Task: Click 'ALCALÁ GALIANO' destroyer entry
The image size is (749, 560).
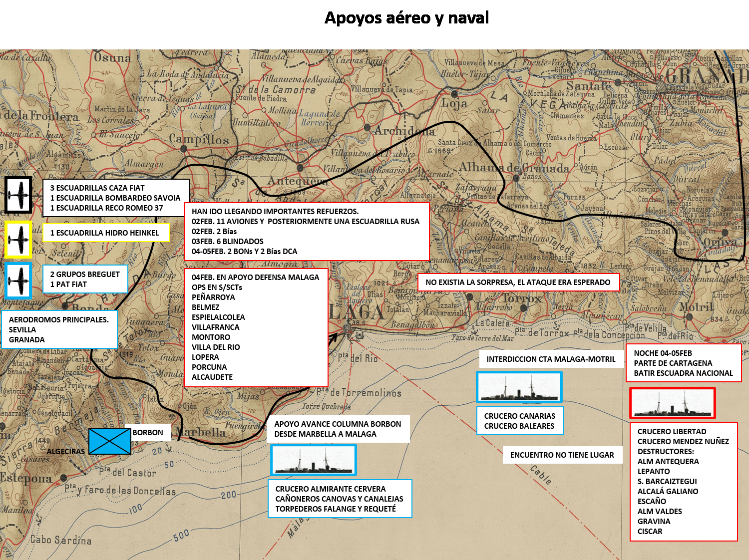Action: click(x=668, y=492)
